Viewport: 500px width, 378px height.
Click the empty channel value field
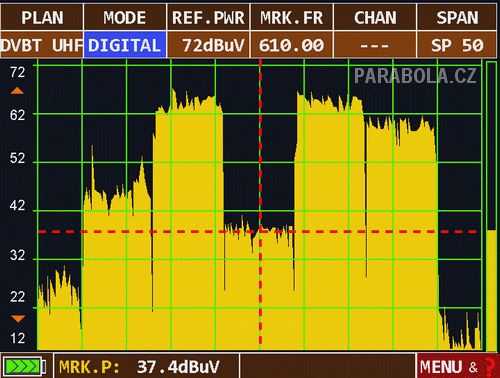pos(375,45)
